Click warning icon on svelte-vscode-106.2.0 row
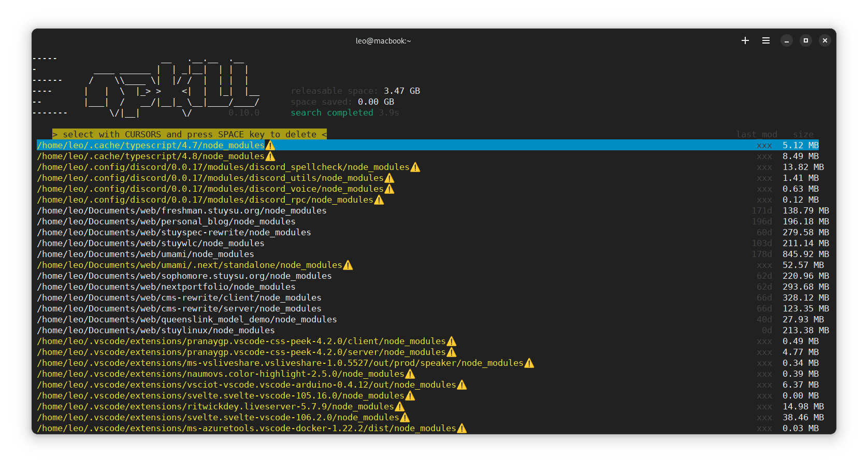 tap(405, 418)
